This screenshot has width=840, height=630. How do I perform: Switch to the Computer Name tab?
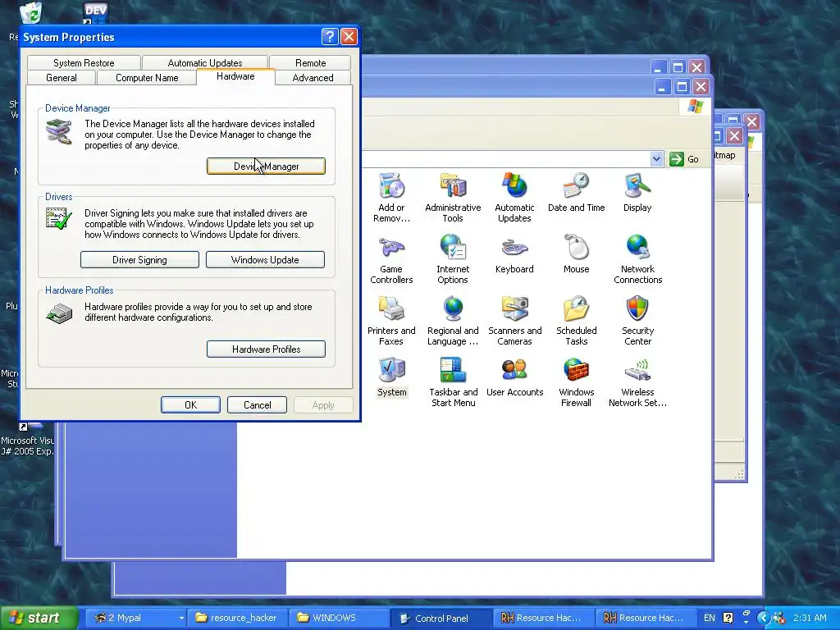point(147,78)
